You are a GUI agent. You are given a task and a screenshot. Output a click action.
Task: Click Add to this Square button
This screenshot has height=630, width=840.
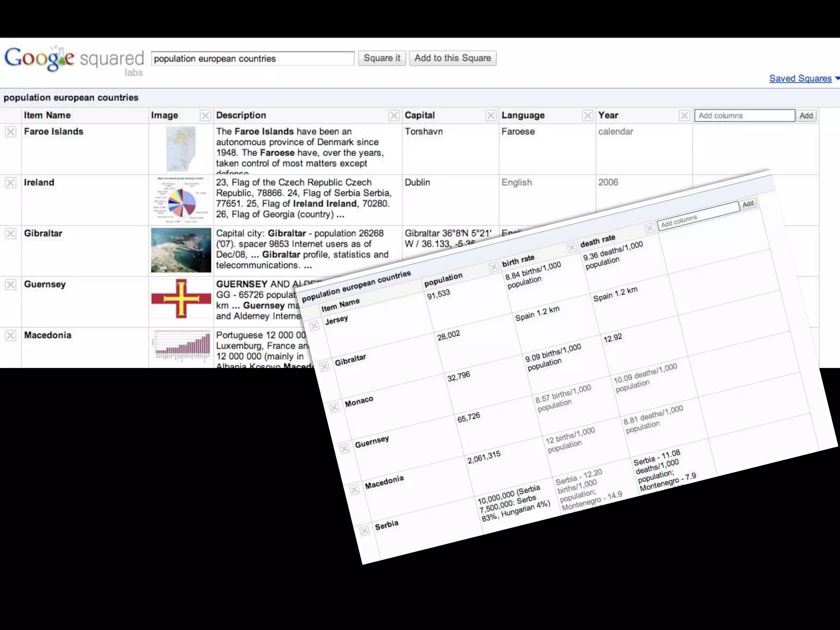[452, 58]
